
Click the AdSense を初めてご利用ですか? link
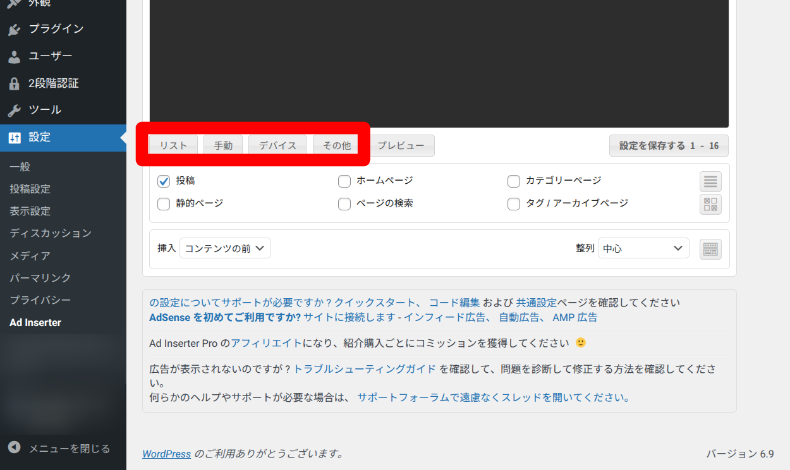tap(225, 318)
